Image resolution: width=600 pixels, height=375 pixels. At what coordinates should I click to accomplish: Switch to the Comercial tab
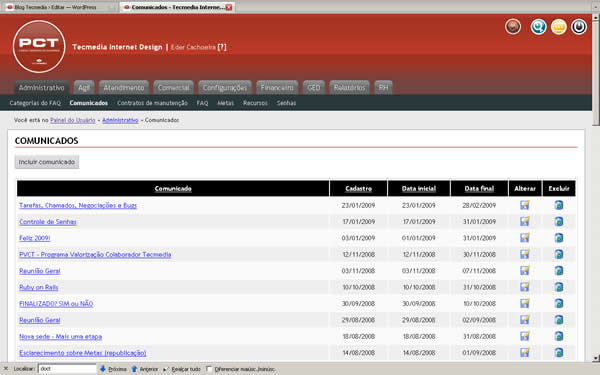(x=174, y=88)
